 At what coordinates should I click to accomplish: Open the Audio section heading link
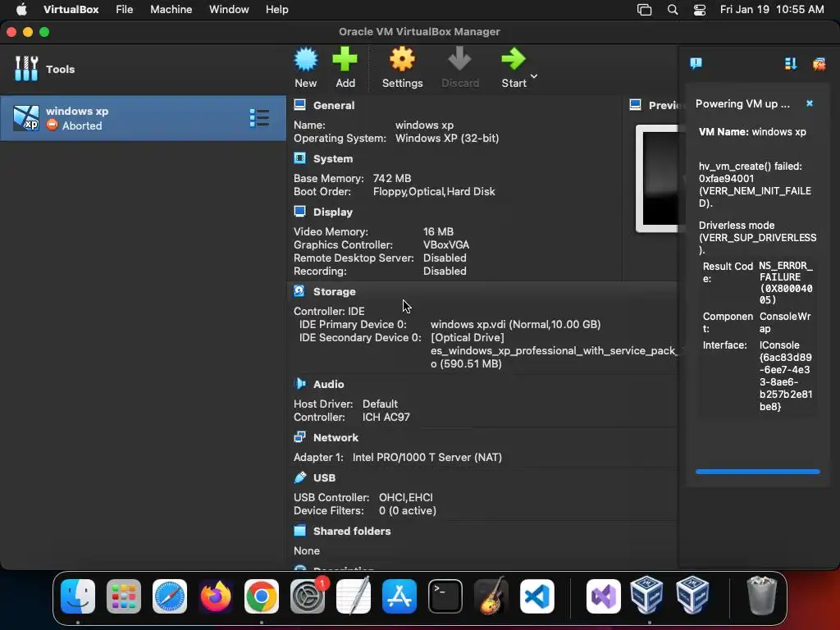[328, 384]
